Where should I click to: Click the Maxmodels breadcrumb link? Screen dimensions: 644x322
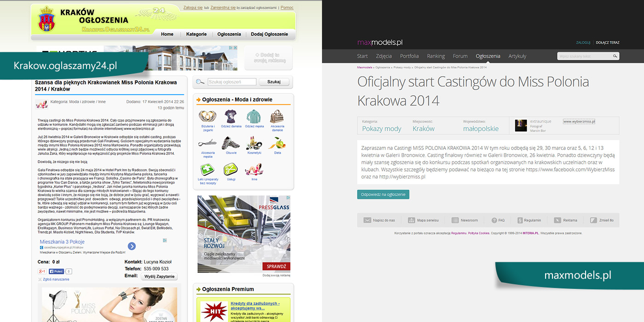pyautogui.click(x=365, y=67)
